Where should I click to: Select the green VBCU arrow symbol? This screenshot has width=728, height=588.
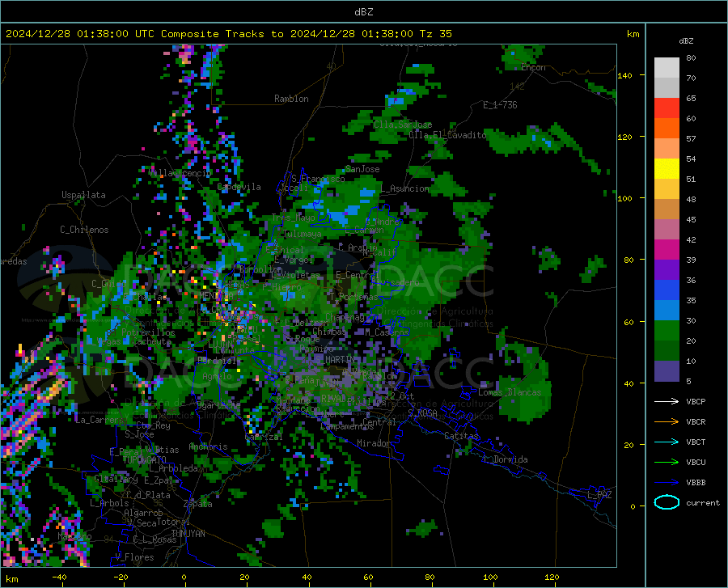667,462
